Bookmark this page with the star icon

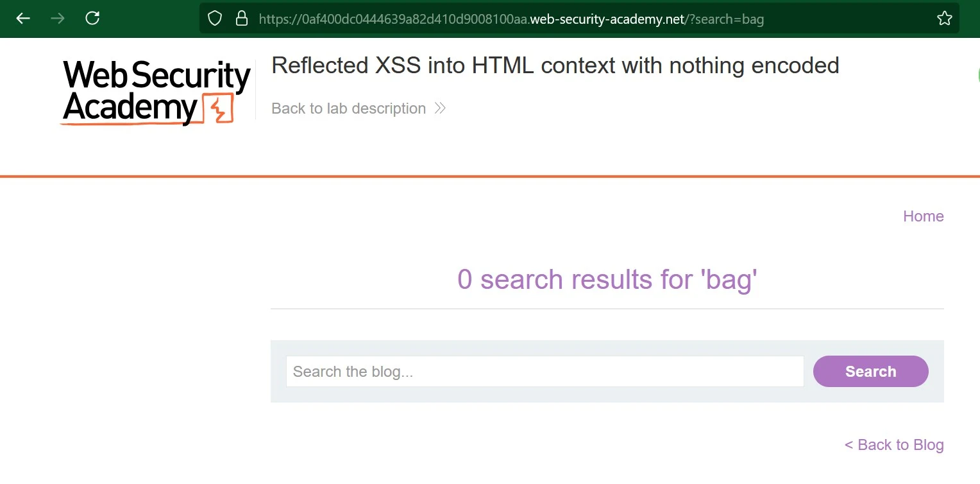click(944, 19)
